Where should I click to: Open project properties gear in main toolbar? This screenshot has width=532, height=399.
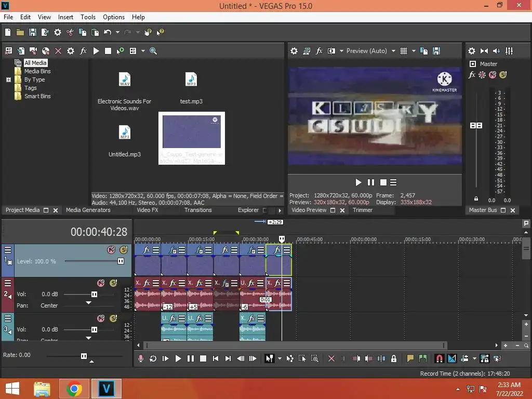point(58,32)
